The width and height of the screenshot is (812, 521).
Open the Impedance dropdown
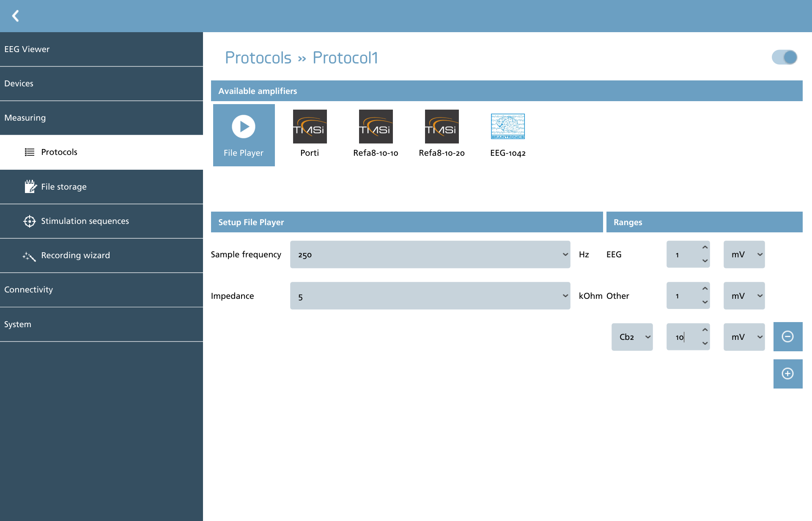[430, 296]
